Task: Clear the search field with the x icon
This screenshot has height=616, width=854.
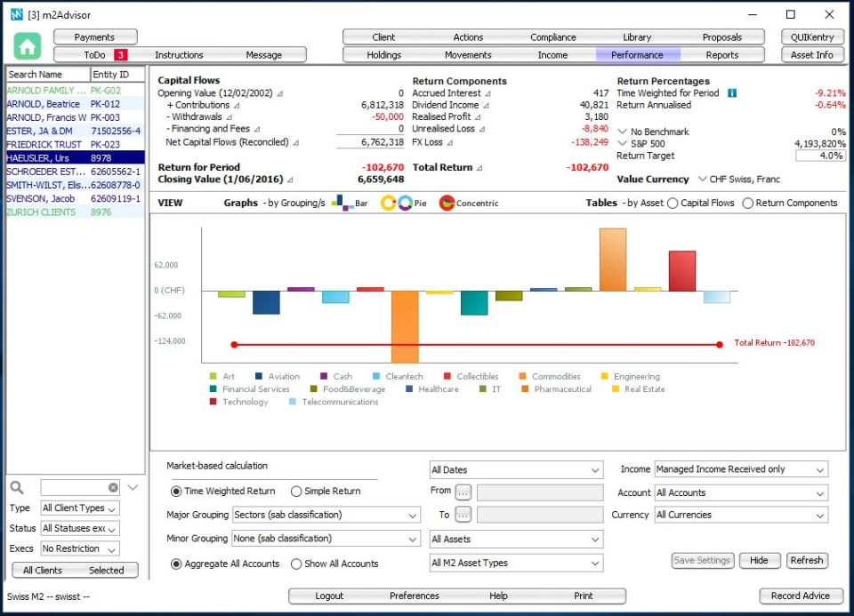Action: (114, 487)
